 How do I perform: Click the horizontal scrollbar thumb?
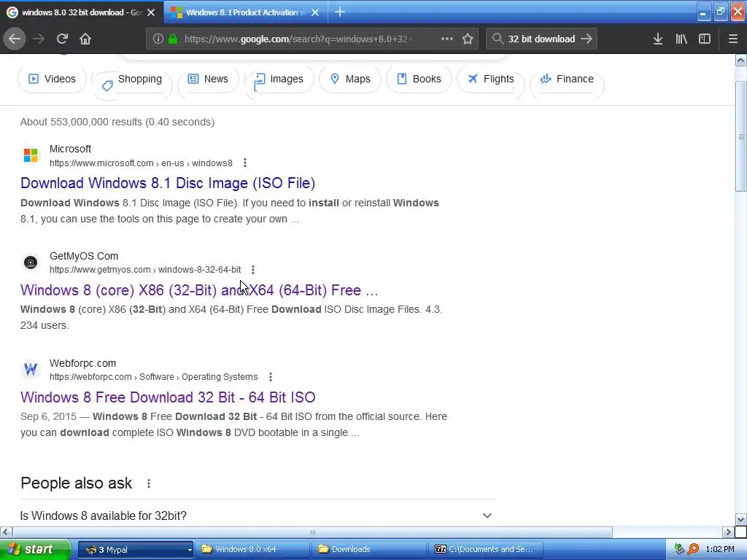(x=312, y=532)
